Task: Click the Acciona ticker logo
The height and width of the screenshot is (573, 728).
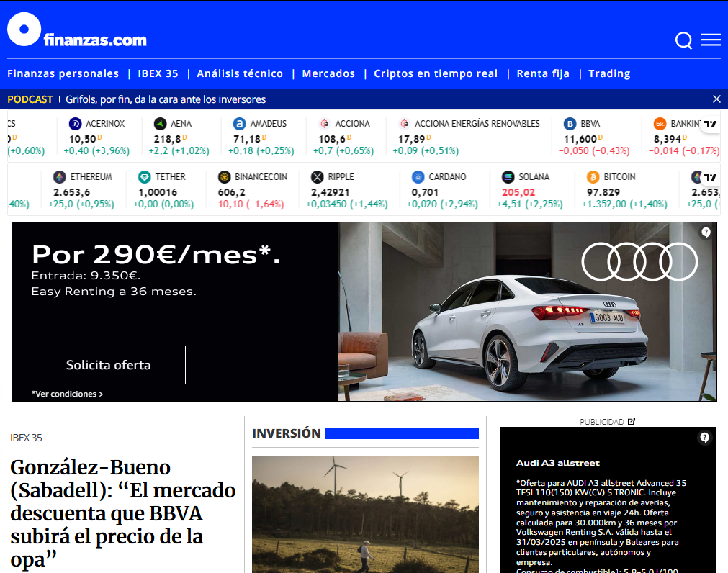Action: tap(325, 124)
